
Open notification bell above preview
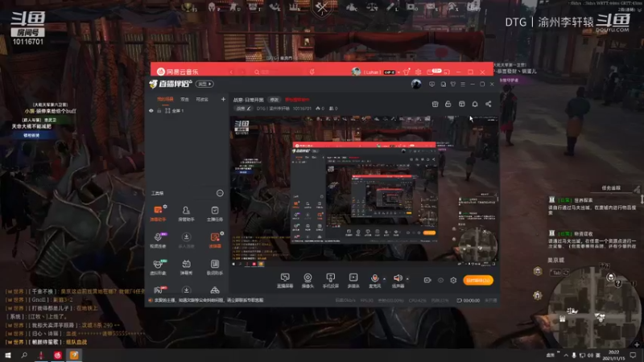point(475,104)
